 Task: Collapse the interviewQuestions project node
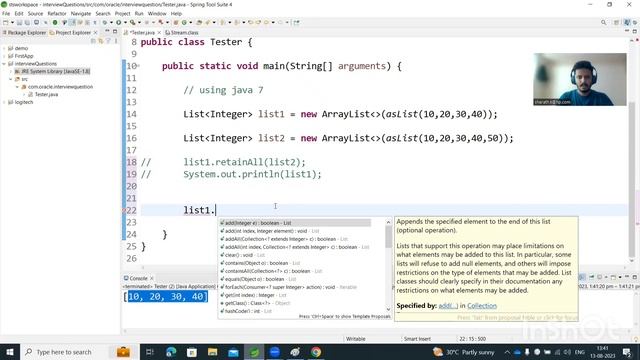[x=4, y=64]
